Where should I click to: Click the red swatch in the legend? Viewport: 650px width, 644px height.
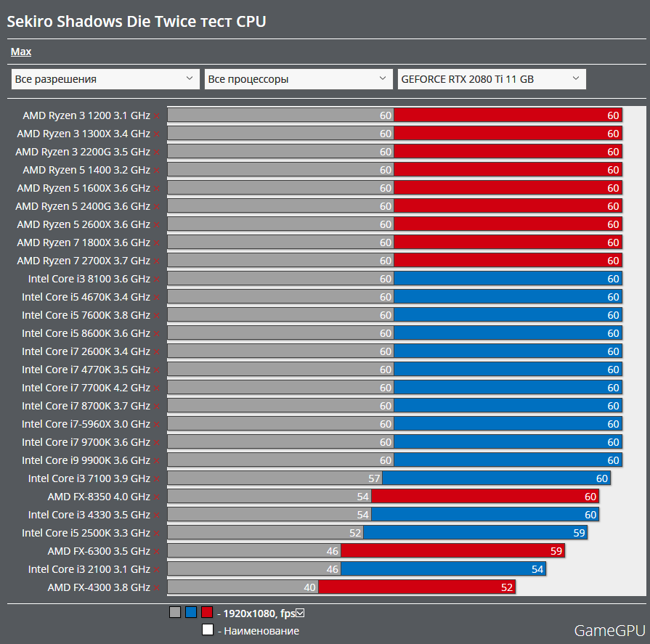point(207,612)
